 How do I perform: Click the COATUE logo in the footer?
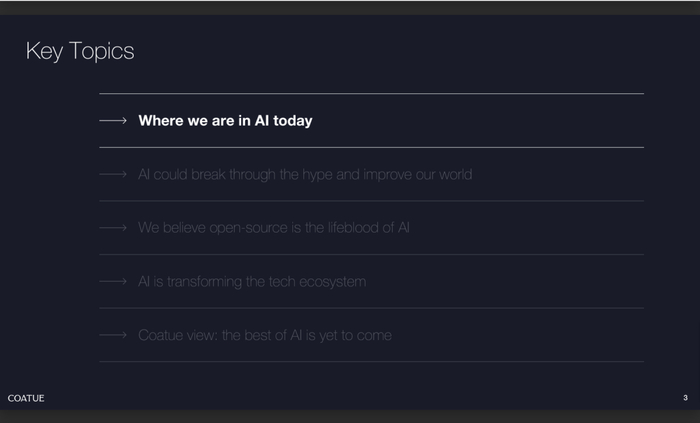click(x=26, y=398)
